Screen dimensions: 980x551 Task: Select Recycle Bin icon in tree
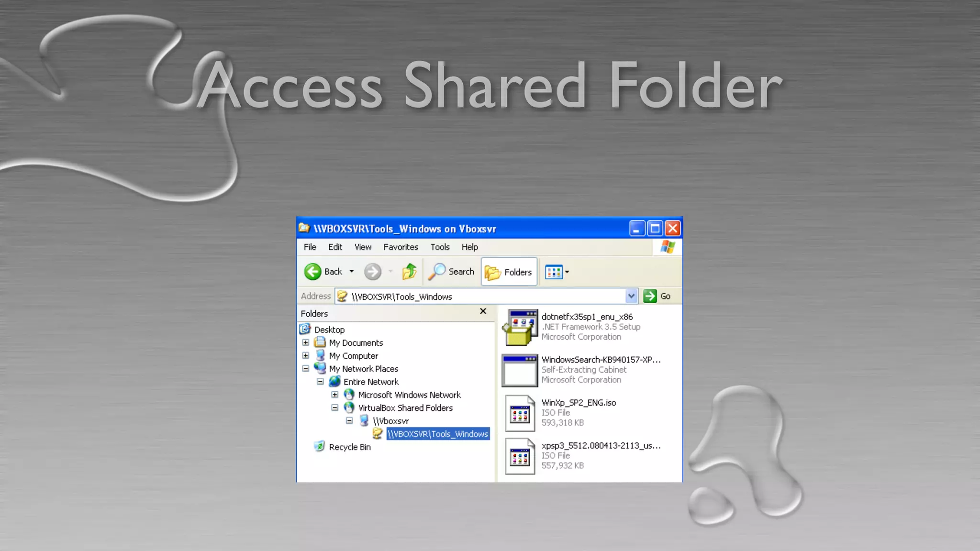point(320,446)
